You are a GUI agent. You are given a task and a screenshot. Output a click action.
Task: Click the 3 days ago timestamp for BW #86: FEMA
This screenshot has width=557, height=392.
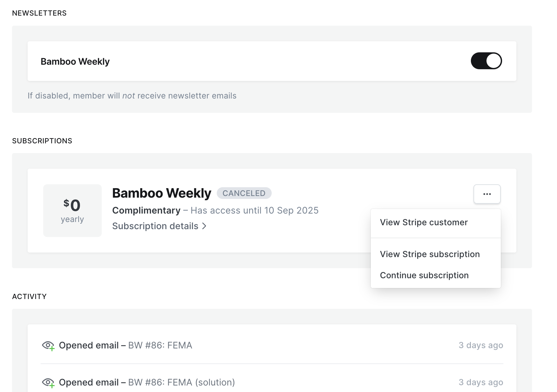(x=481, y=345)
